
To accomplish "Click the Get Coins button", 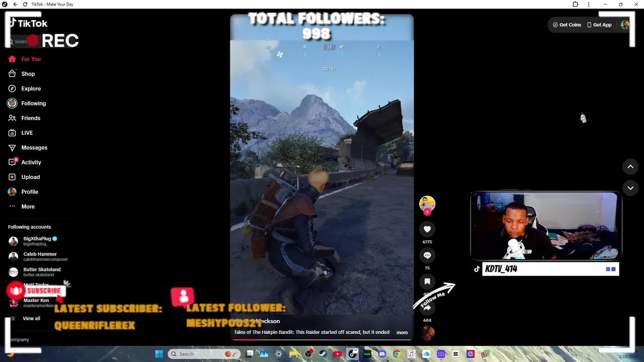I will pos(567,25).
